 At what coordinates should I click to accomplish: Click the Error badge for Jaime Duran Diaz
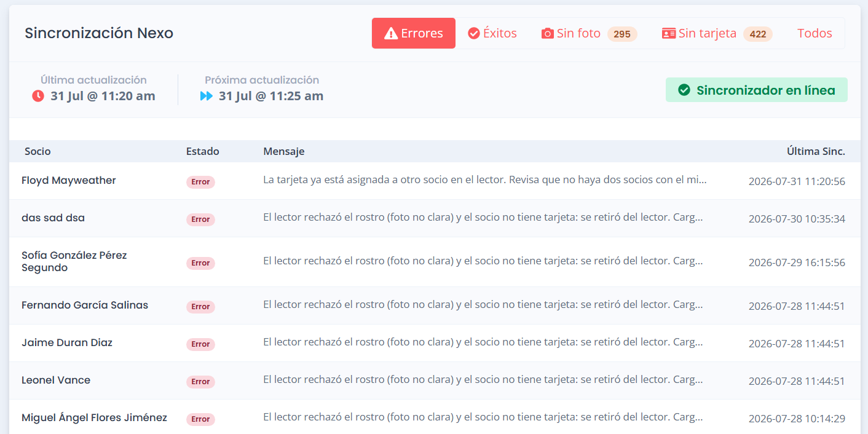200,344
